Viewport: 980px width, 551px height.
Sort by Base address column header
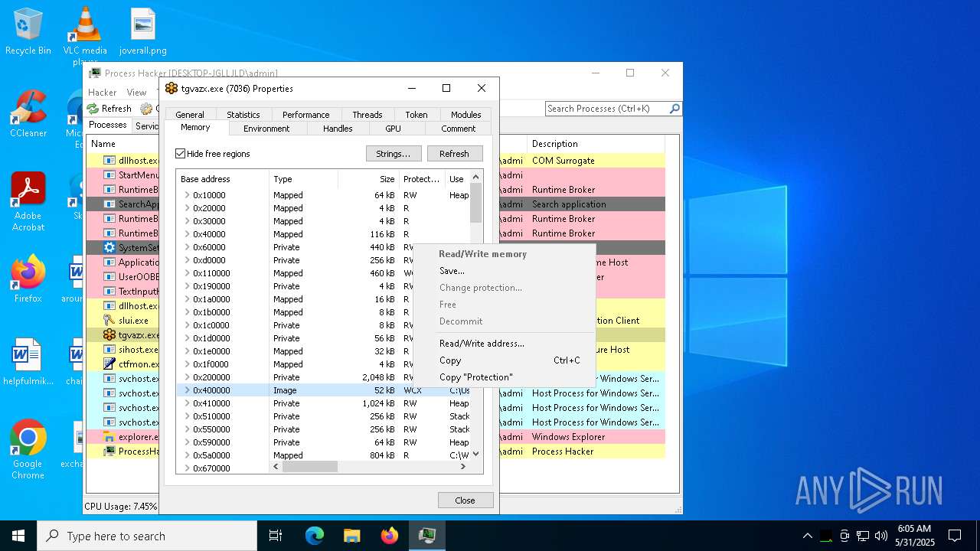point(223,179)
